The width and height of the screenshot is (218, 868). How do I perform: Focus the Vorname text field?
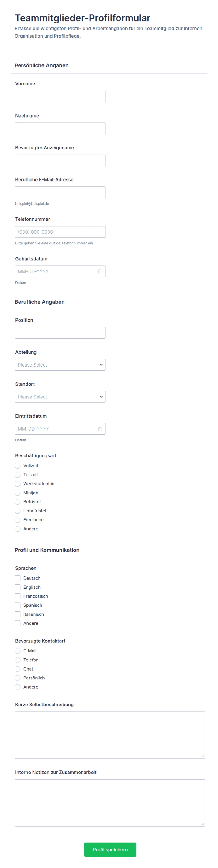tap(60, 96)
